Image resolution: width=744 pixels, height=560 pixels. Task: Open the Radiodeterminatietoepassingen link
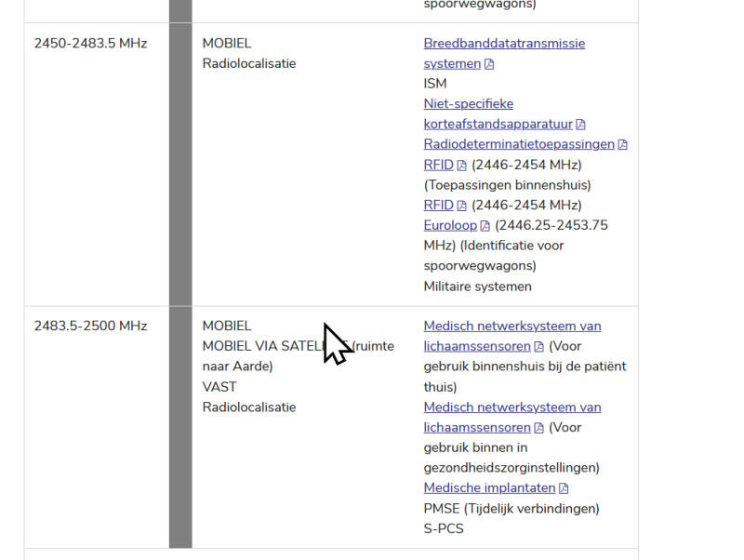519,144
